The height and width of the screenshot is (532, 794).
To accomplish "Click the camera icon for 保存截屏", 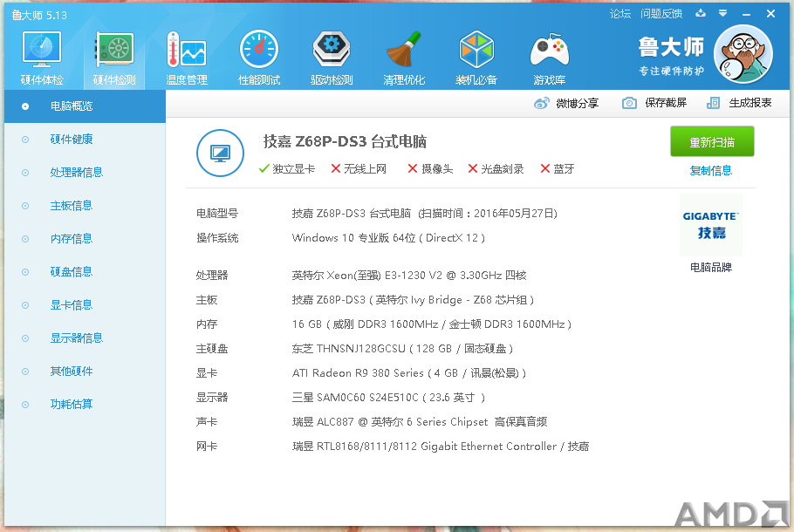I will pos(629,103).
